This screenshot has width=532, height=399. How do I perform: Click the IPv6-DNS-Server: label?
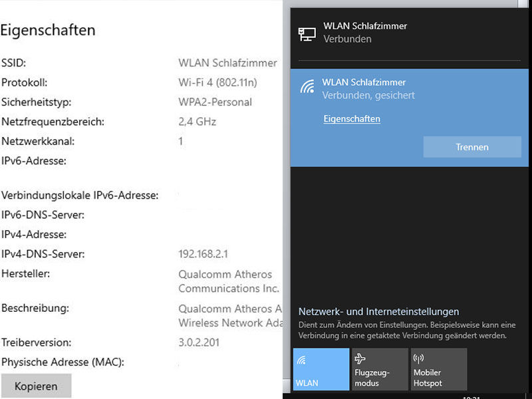(x=43, y=215)
